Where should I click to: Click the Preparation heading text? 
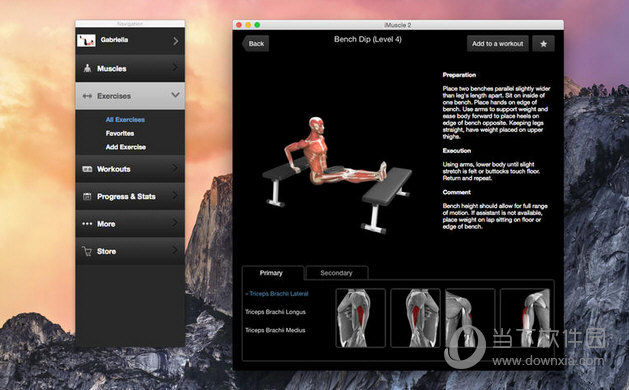click(459, 75)
